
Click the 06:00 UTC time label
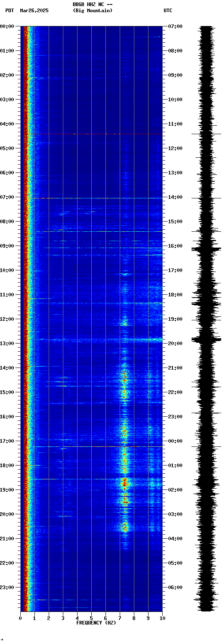point(175,587)
